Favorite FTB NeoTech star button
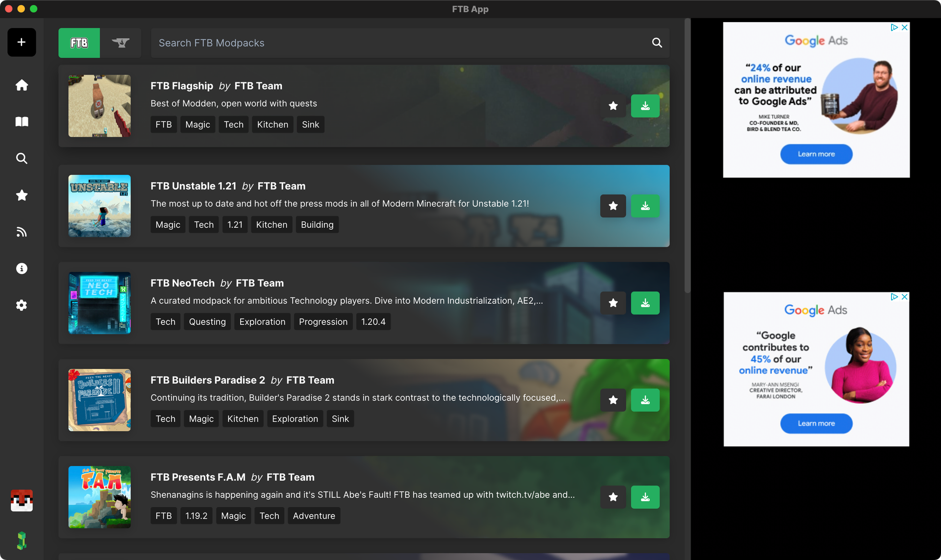The width and height of the screenshot is (941, 560). [x=613, y=303]
